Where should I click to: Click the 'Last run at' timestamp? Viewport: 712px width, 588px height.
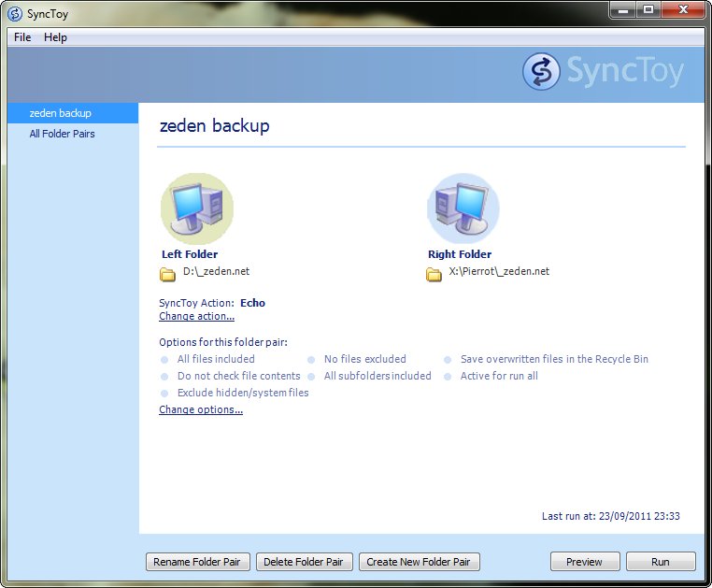point(611,516)
